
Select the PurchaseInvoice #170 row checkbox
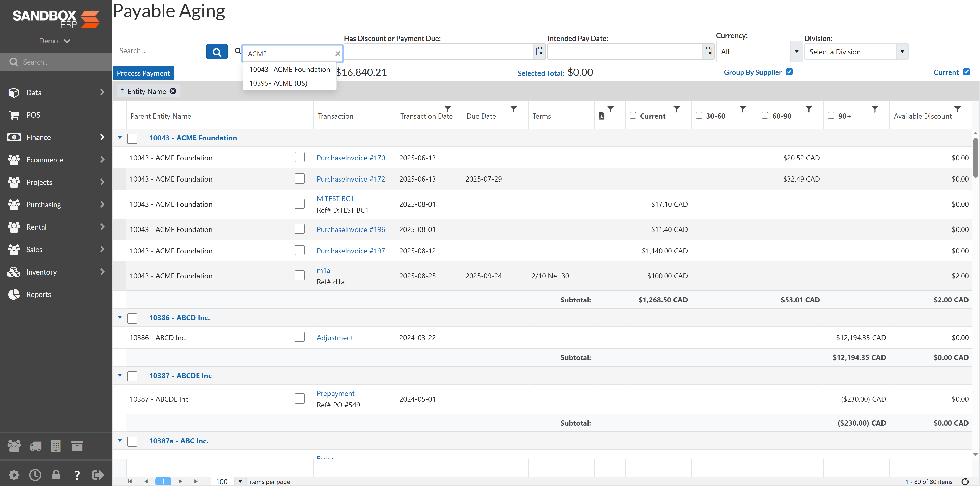[299, 157]
